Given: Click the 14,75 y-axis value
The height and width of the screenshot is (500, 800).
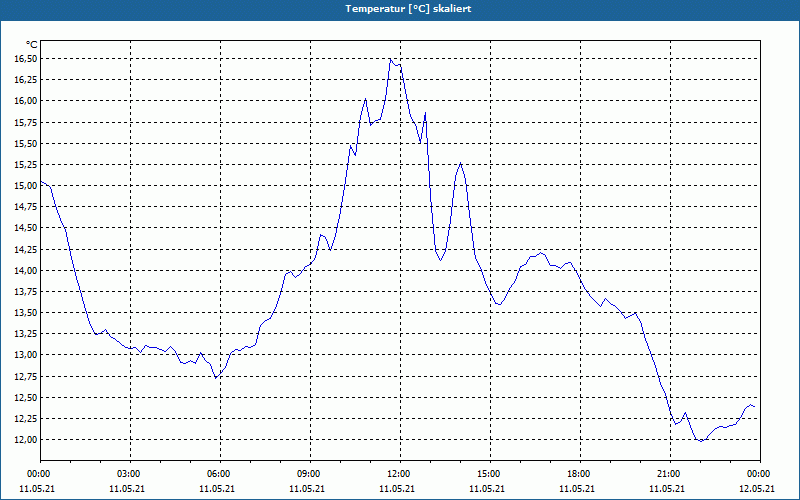Looking at the screenshot, I should pos(26,207).
